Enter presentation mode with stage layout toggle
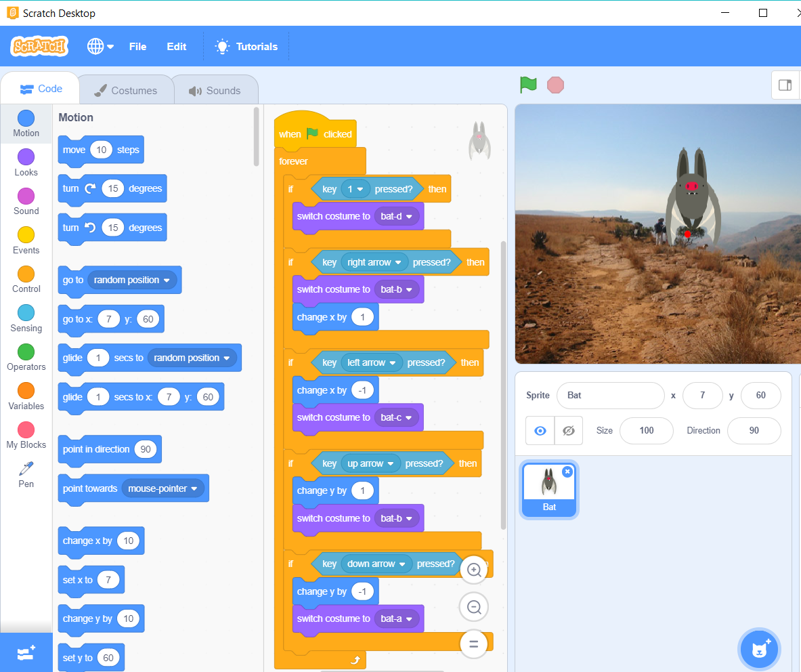Screen dimensions: 801x672 (785, 85)
